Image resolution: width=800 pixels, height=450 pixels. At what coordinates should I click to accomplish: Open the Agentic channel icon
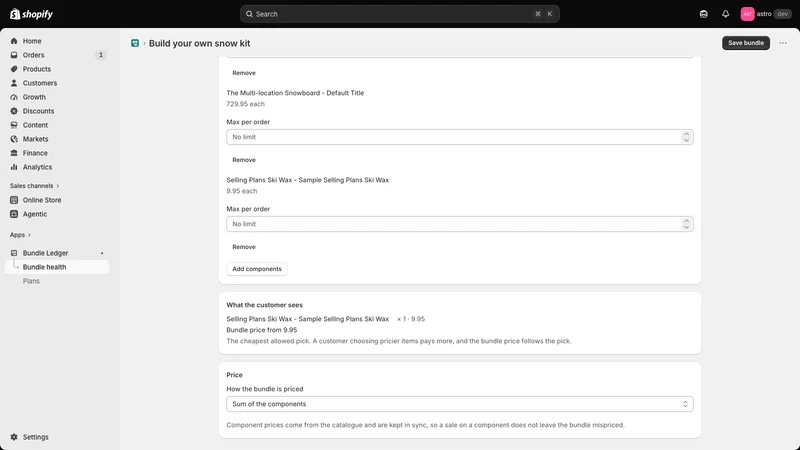click(x=14, y=214)
